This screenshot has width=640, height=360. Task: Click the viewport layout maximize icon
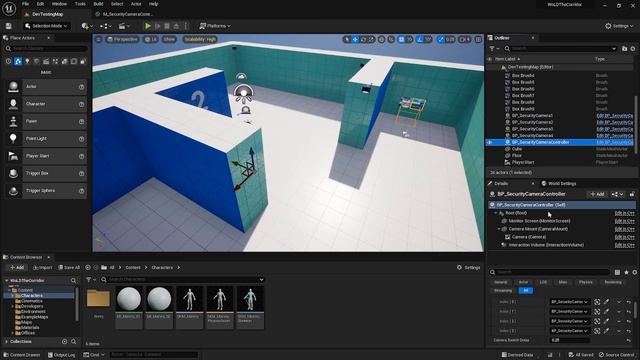[x=478, y=40]
